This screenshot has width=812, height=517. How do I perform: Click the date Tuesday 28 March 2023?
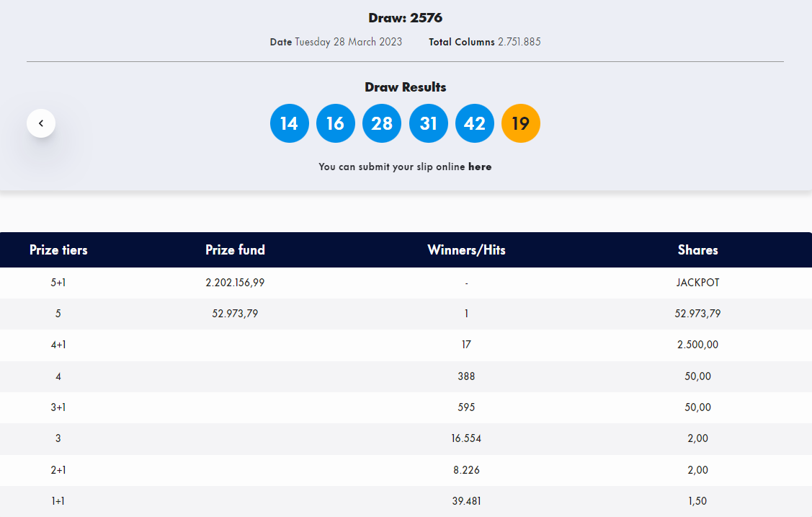tap(348, 42)
